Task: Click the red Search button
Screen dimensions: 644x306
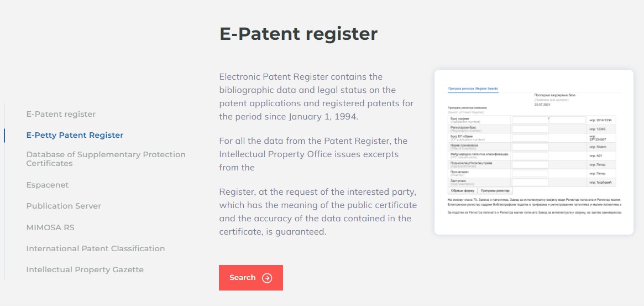Action: (x=251, y=278)
